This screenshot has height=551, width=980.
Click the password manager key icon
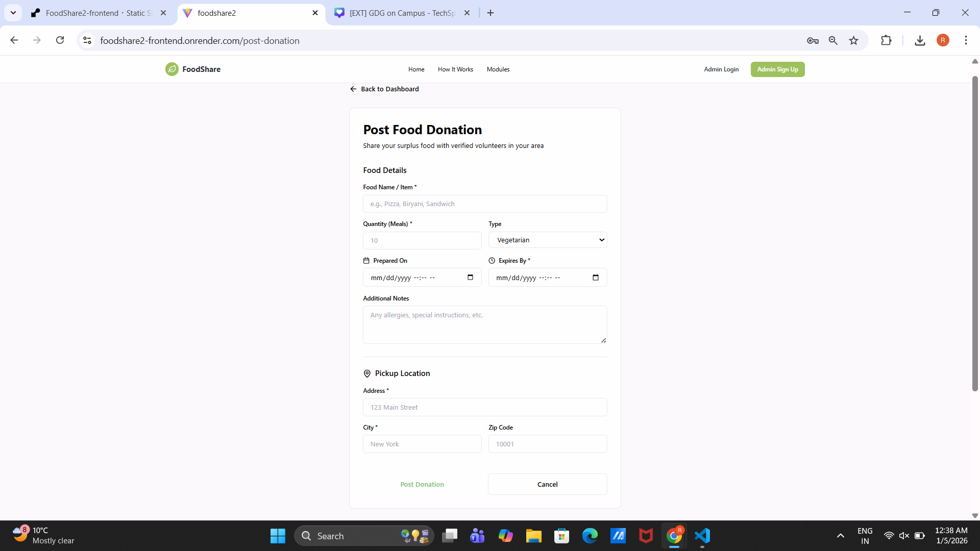coord(813,40)
